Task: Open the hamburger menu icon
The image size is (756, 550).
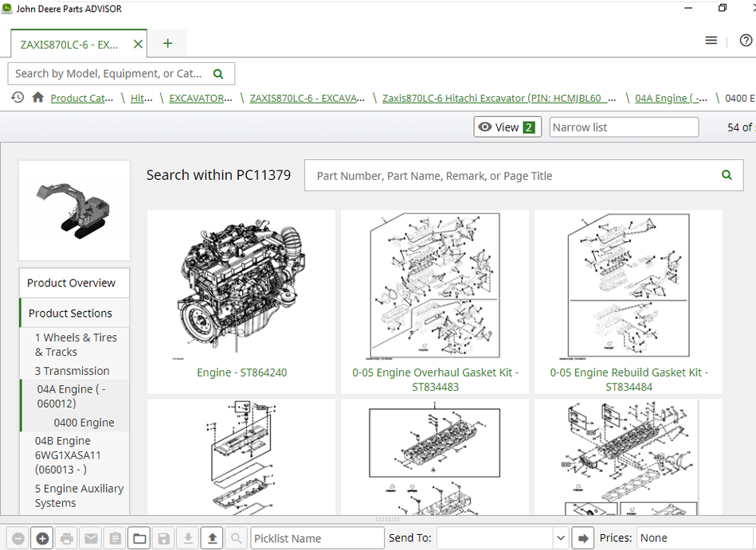Action: pos(711,41)
